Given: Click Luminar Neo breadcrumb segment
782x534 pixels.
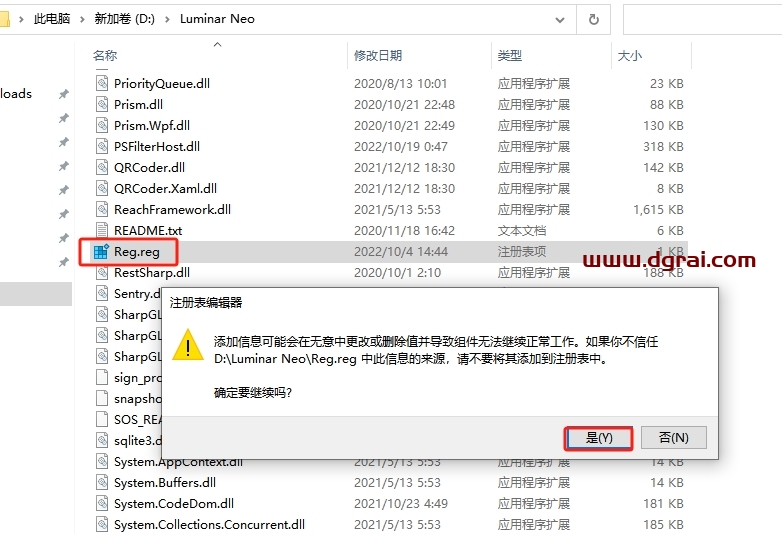Looking at the screenshot, I should 217,19.
